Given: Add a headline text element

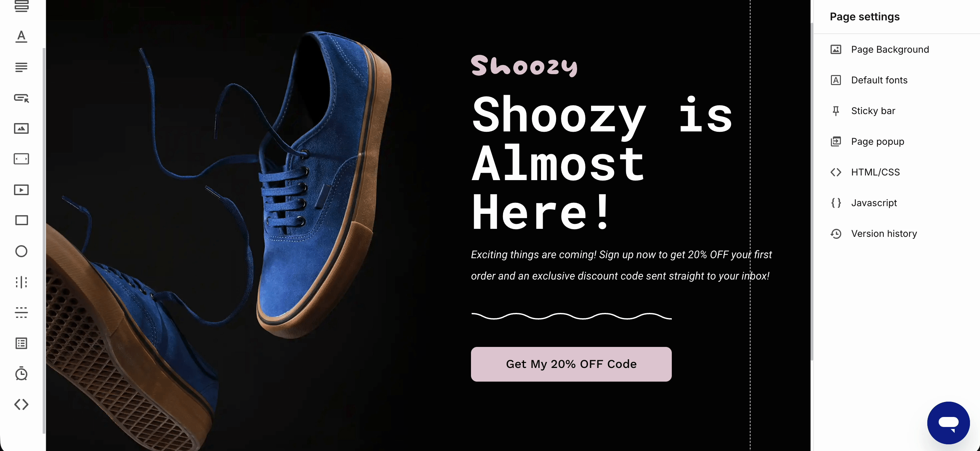Looking at the screenshot, I should tap(21, 37).
